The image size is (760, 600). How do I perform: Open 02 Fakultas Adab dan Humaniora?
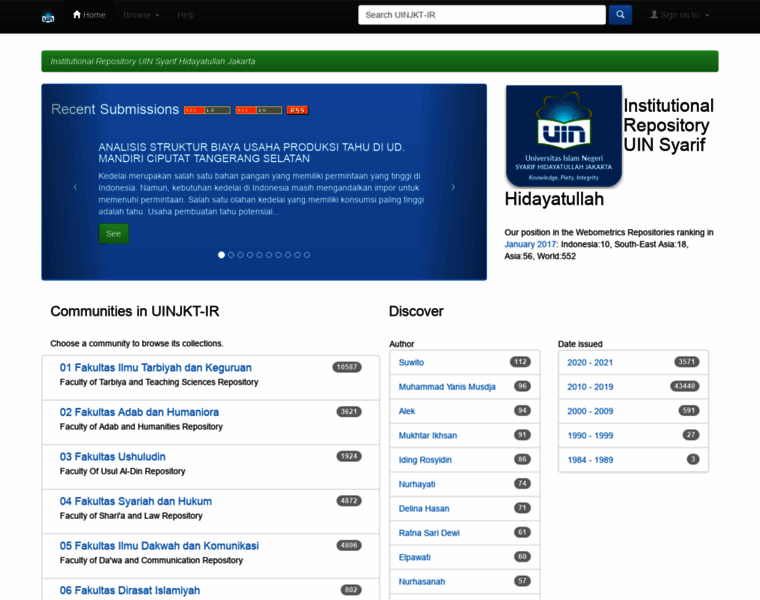139,412
